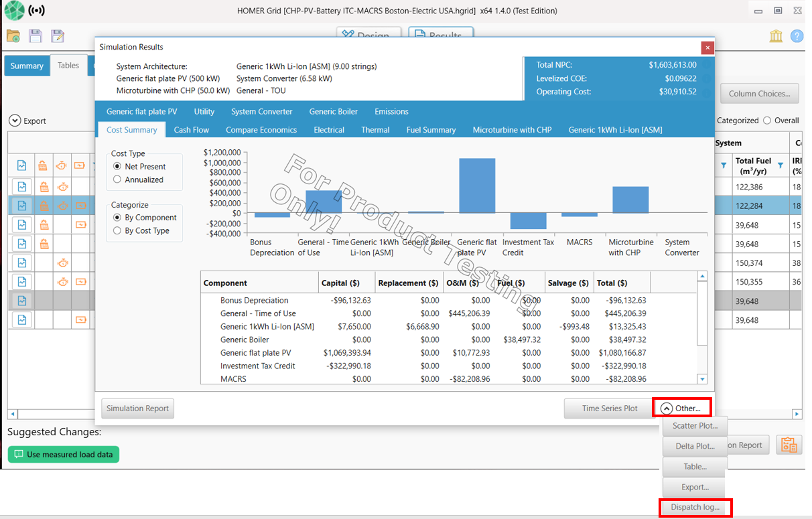Viewport: 812px width, 519px height.
Task: Open the library building icon
Action: (776, 36)
